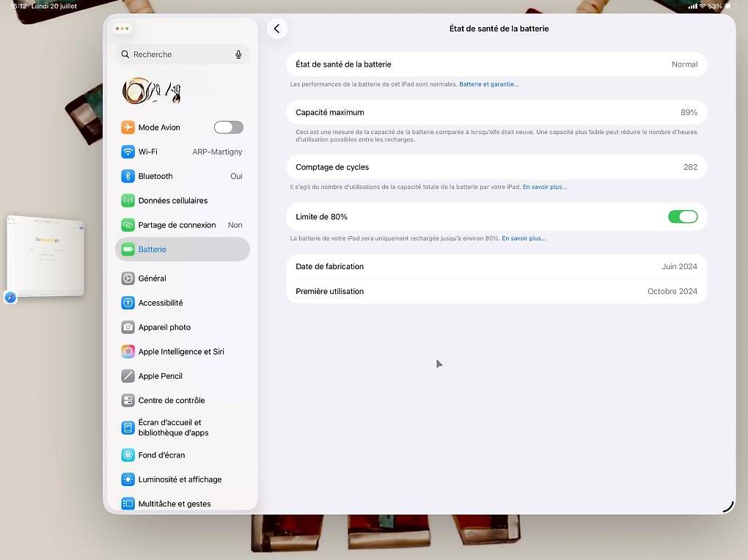Click the Accessibilité icon
This screenshot has height=560, width=748.
[x=128, y=303]
